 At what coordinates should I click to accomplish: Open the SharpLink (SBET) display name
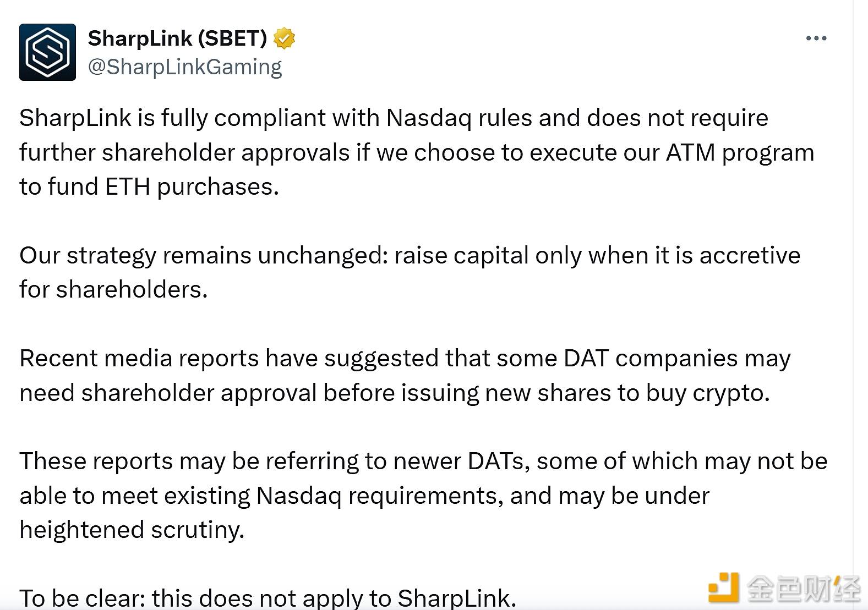[x=177, y=39]
